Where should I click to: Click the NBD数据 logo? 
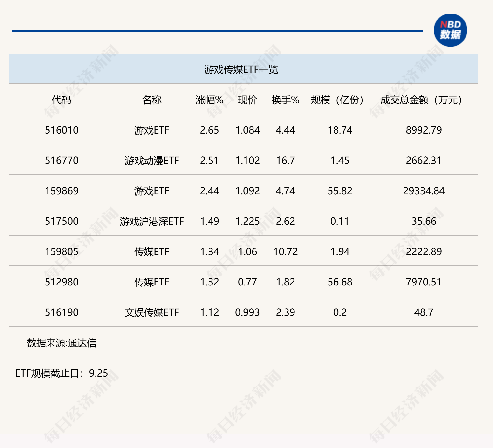(x=450, y=30)
